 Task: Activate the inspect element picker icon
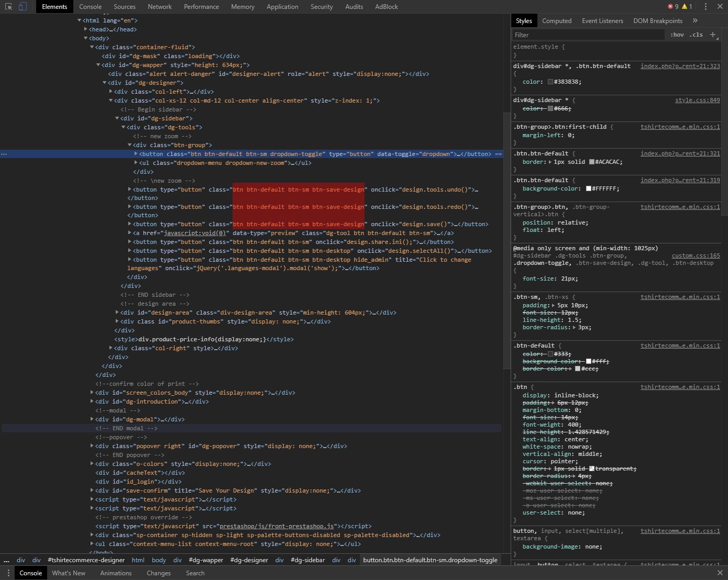click(x=8, y=7)
